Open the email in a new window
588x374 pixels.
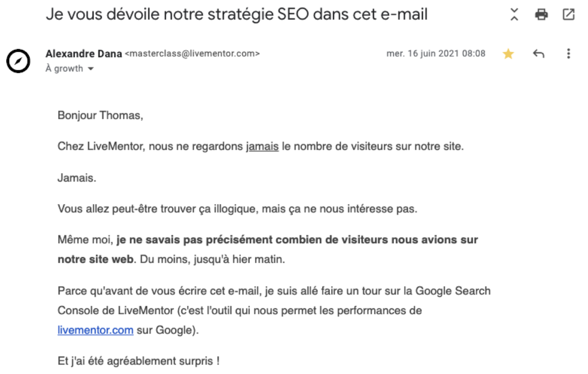pos(568,15)
